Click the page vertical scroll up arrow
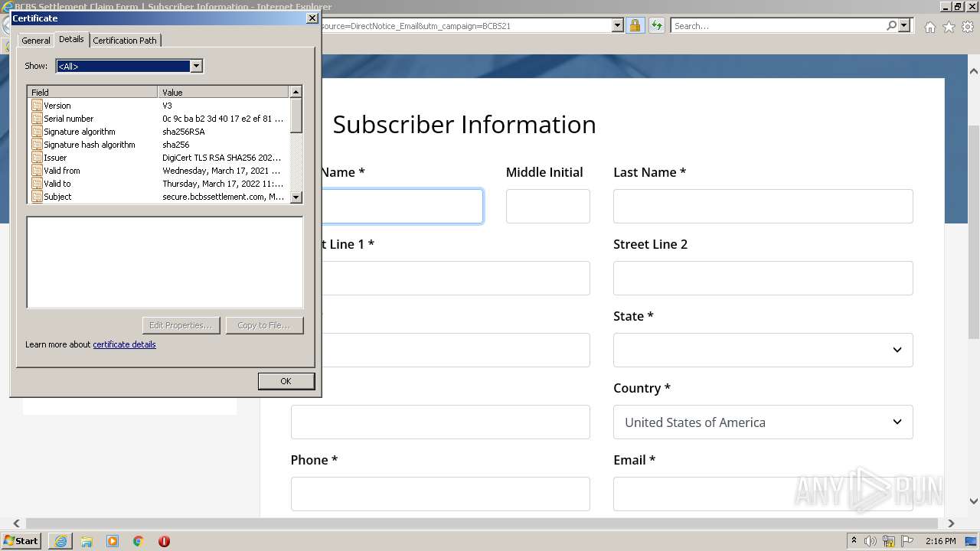This screenshot has width=980, height=551. coord(974,71)
